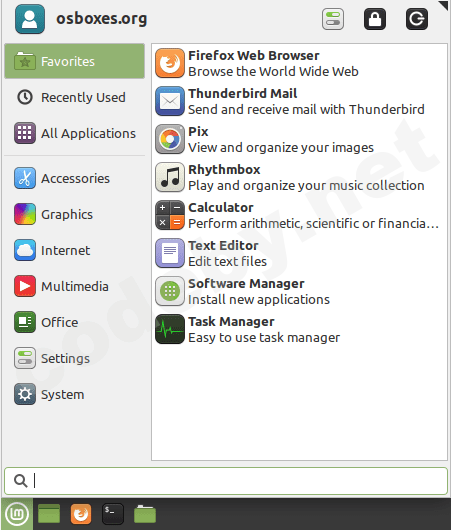Launch Thunderbird Mail from favorites
Screen dimensions: 451x530
(299, 101)
